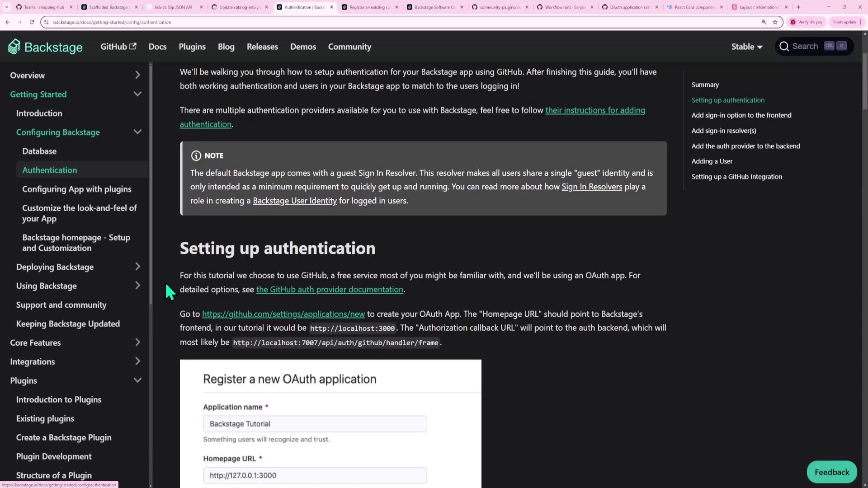Expand the Core Features sidebar section
The height and width of the screenshot is (488, 868).
tap(137, 343)
